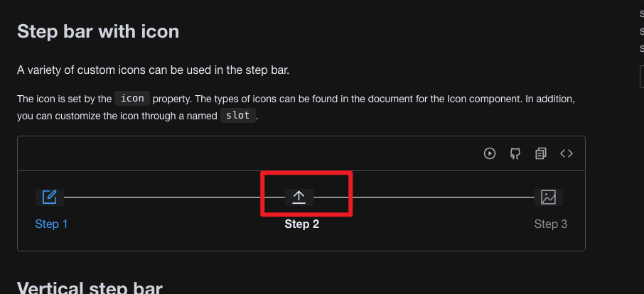Click the custom icons description sentence

tap(154, 70)
